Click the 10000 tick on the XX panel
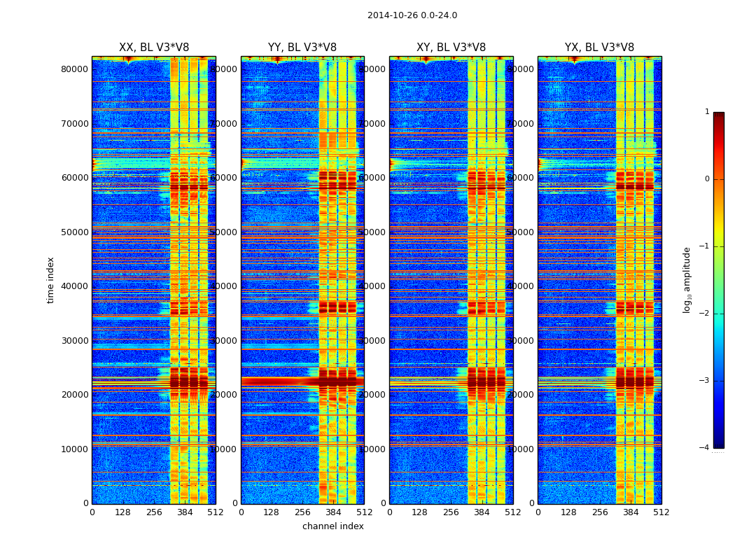The width and height of the screenshot is (735, 560). click(74, 449)
